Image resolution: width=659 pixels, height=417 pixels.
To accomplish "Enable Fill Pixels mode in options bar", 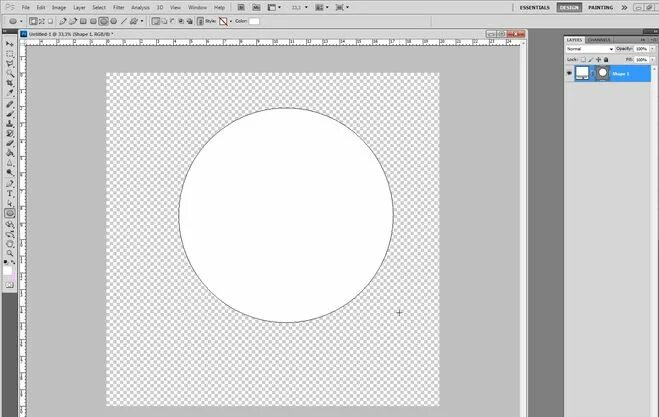I will point(50,21).
